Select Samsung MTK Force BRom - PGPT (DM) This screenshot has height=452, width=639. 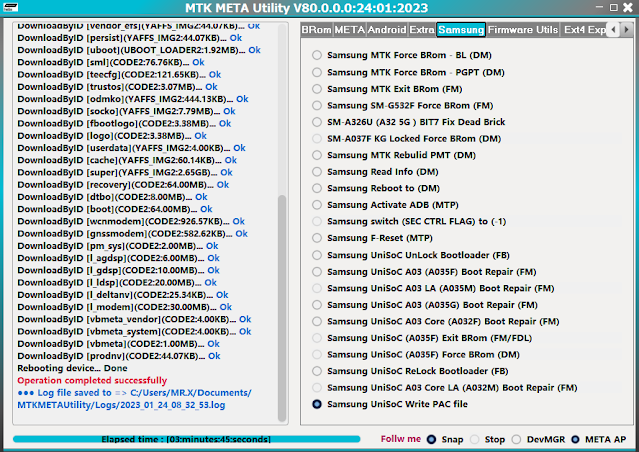click(408, 72)
